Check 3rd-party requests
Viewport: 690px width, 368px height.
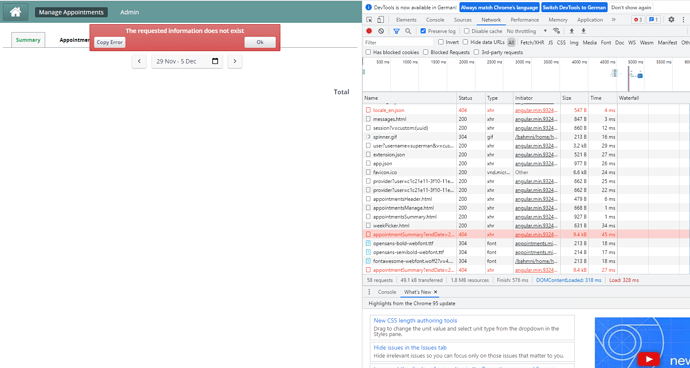(x=477, y=52)
